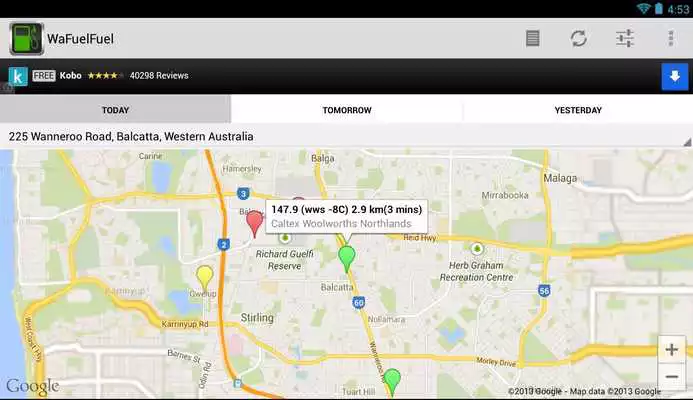Tap the Mirrabooka map label
The image size is (693, 400).
click(505, 195)
